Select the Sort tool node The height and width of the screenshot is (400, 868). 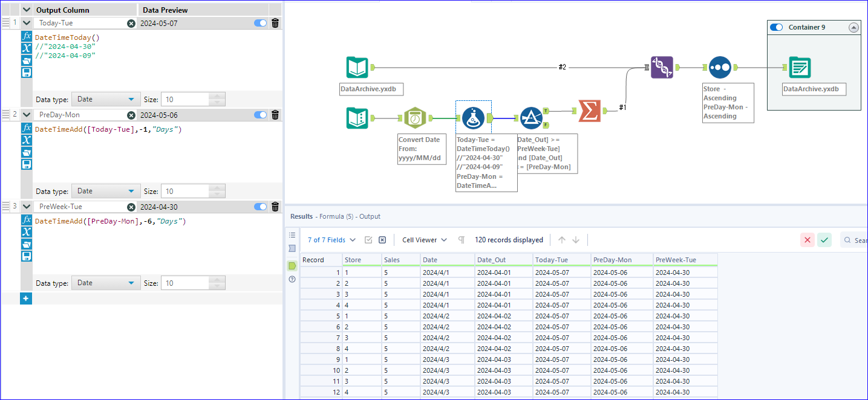pos(720,67)
